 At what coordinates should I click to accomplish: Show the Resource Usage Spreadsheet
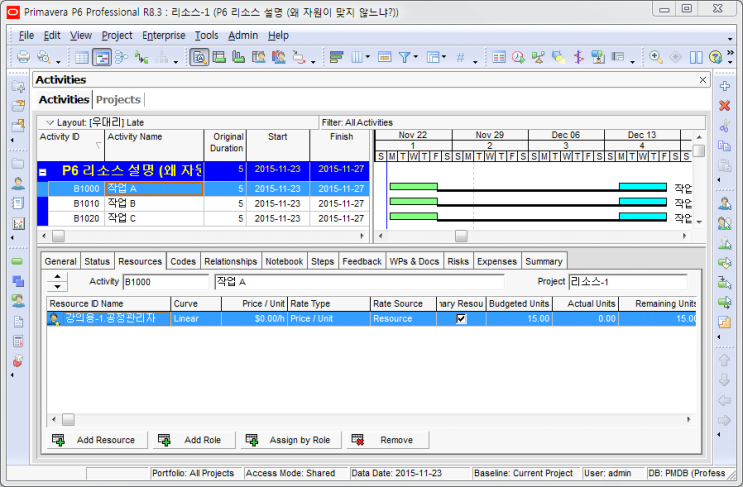(x=259, y=58)
